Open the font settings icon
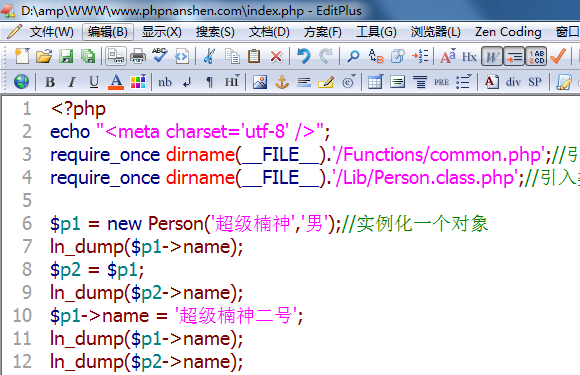This screenshot has height=375, width=580. pos(448,56)
